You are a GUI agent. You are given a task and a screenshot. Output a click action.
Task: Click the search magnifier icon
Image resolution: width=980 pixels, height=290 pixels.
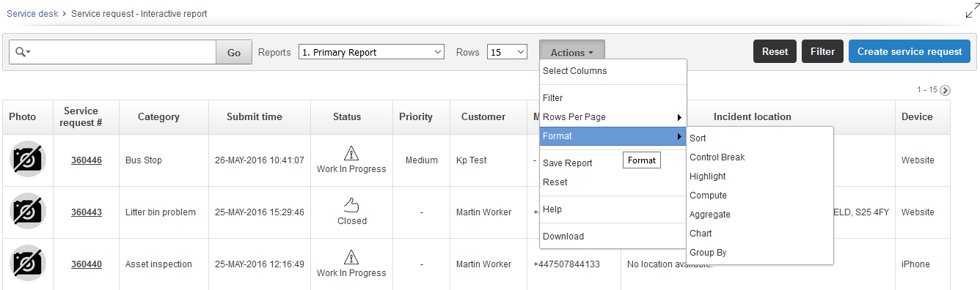point(22,52)
